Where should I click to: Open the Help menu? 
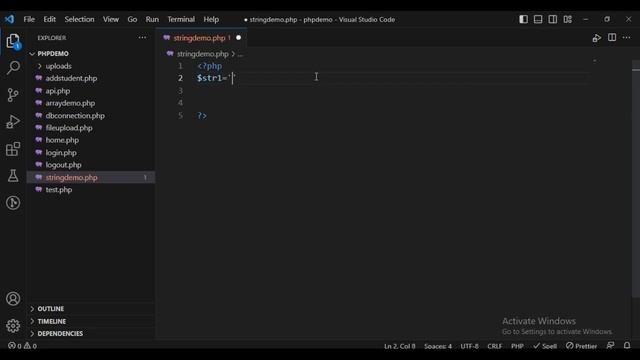211,19
